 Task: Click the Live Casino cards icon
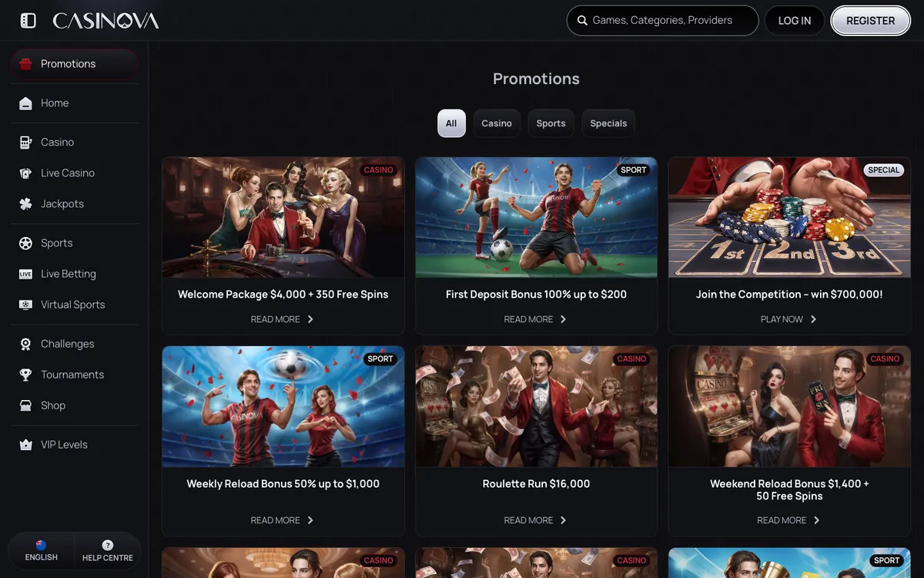point(25,173)
